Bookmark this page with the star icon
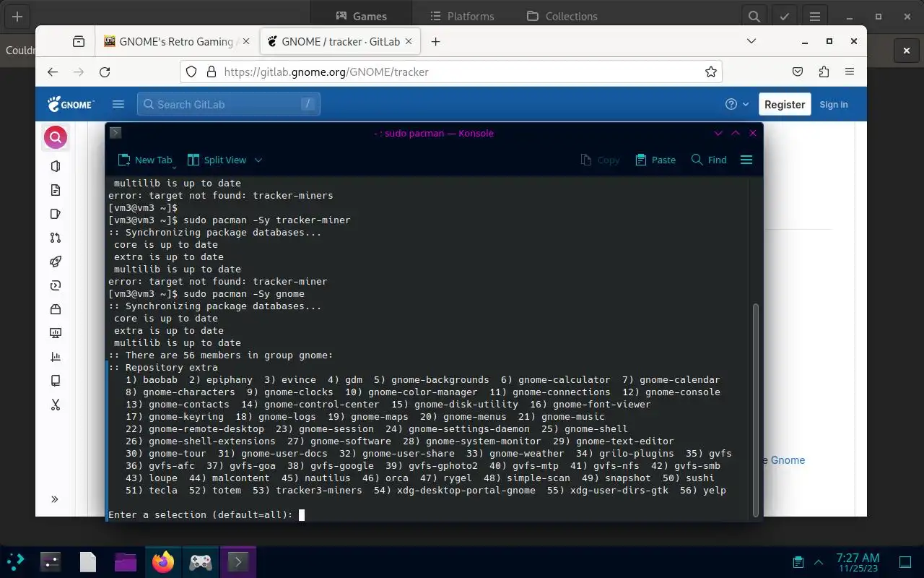Screen dimensions: 924x578 pyautogui.click(x=711, y=72)
